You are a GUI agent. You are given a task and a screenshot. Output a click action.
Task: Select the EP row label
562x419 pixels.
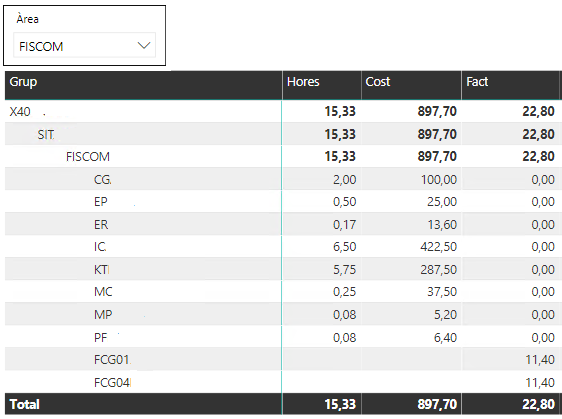(x=101, y=202)
